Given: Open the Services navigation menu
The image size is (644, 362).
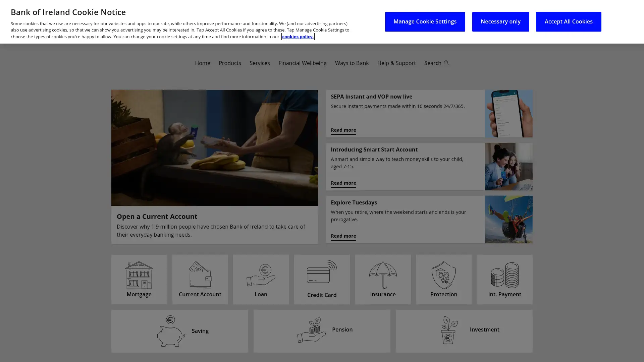Looking at the screenshot, I should click(x=260, y=63).
